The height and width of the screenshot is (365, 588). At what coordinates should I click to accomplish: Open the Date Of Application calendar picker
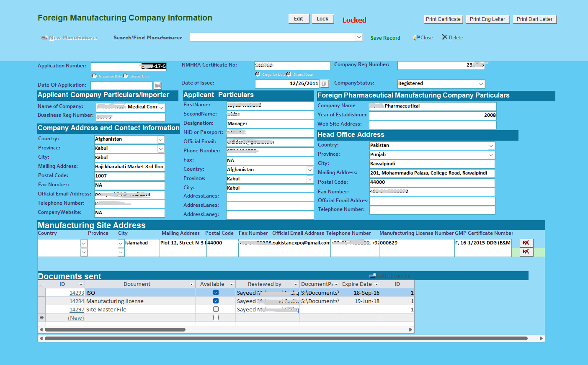pos(158,85)
